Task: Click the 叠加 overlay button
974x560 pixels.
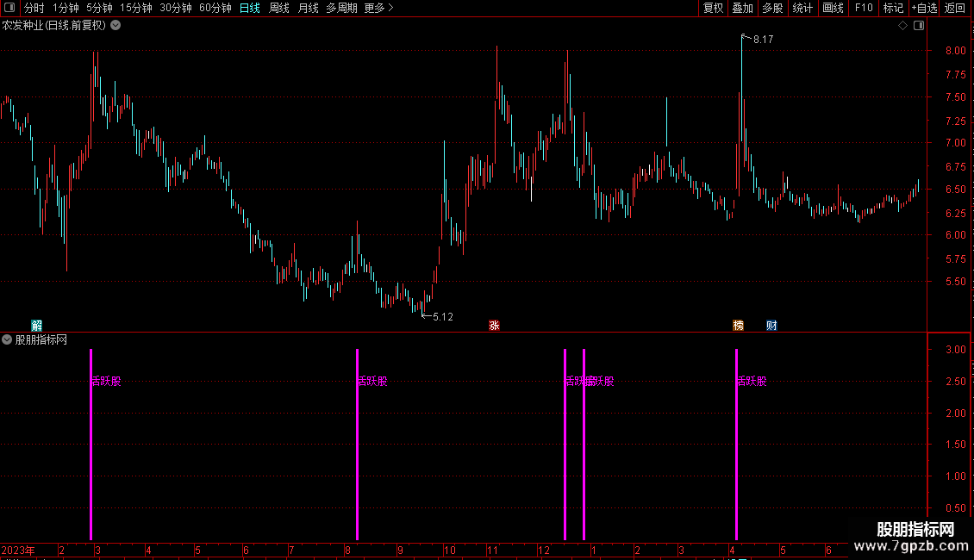Action: (x=742, y=8)
